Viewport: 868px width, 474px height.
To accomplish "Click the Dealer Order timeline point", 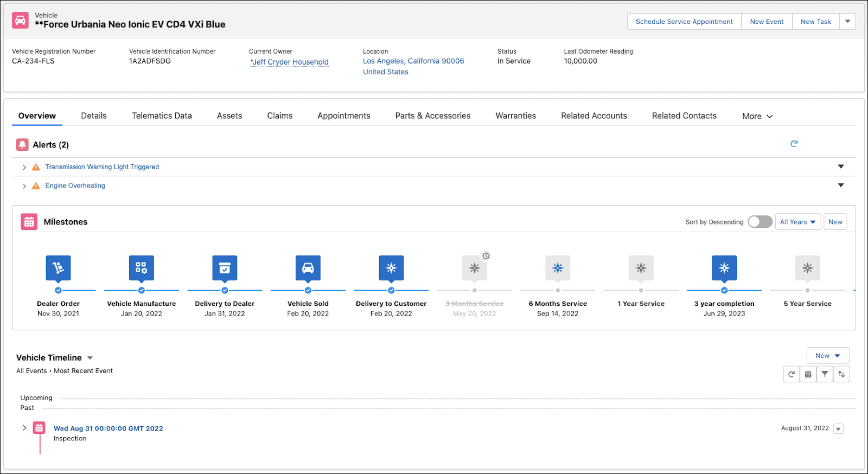I will (x=58, y=290).
